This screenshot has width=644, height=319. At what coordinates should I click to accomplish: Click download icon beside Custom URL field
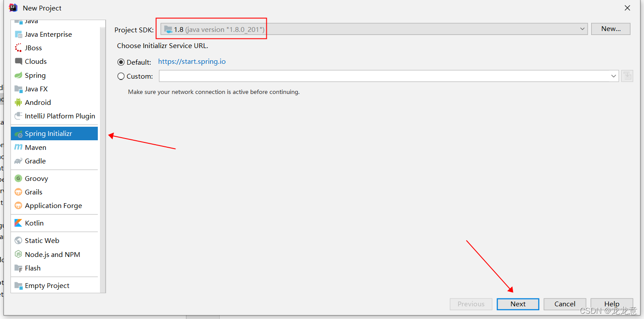click(x=627, y=76)
